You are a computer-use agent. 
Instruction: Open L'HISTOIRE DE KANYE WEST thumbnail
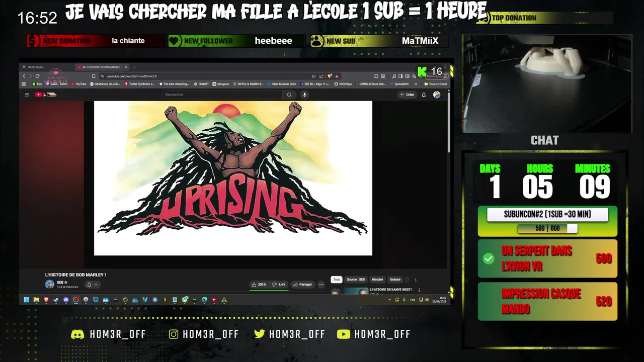[x=349, y=291]
